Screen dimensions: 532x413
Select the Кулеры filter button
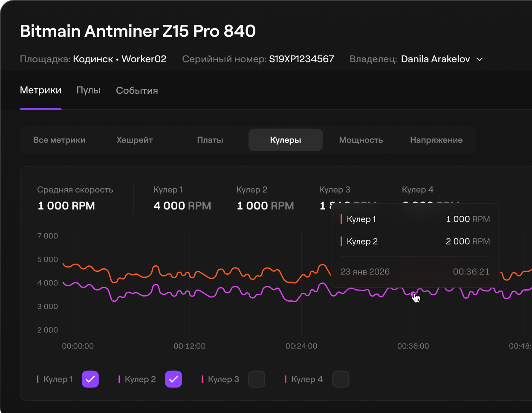click(x=286, y=140)
